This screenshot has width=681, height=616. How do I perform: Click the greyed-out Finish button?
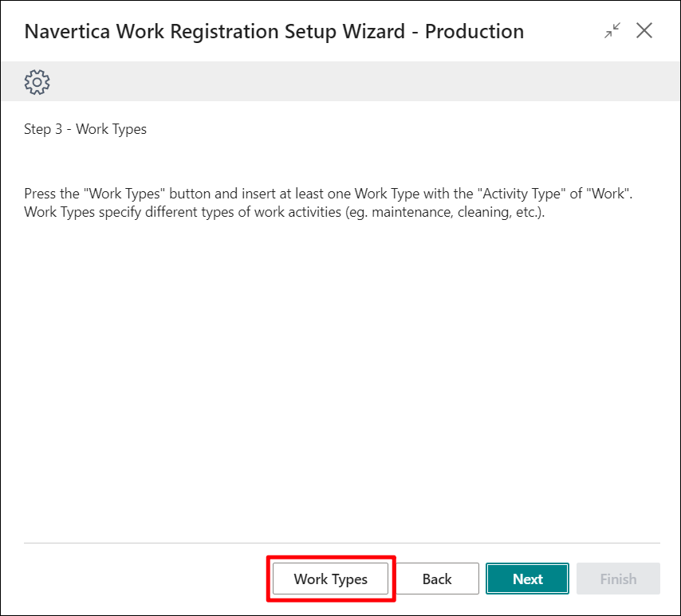619,579
